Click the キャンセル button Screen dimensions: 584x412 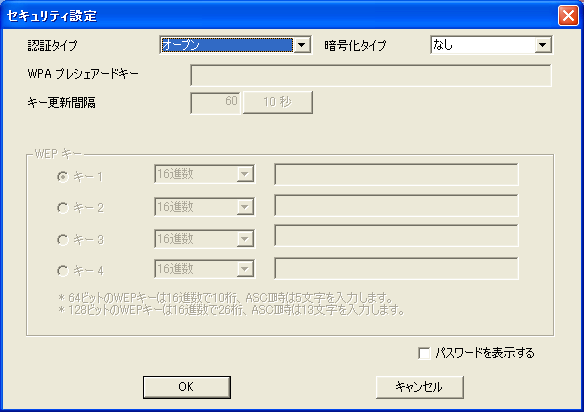(x=420, y=387)
